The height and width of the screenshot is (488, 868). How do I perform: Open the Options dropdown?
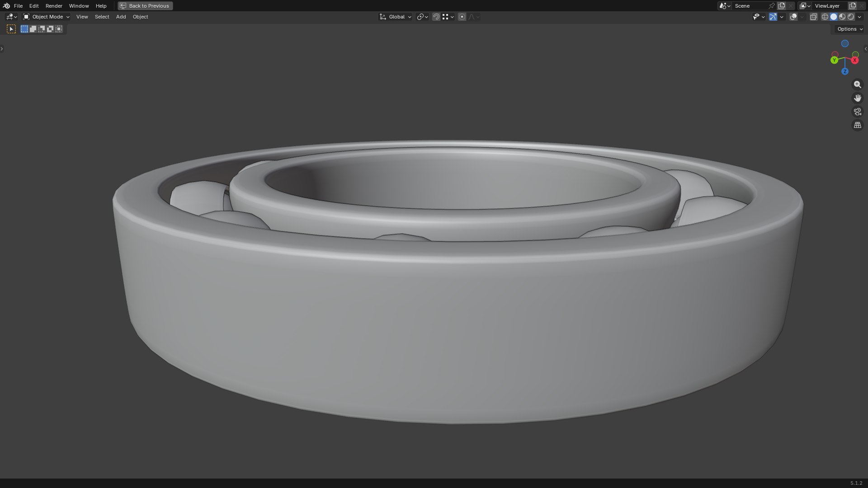850,29
